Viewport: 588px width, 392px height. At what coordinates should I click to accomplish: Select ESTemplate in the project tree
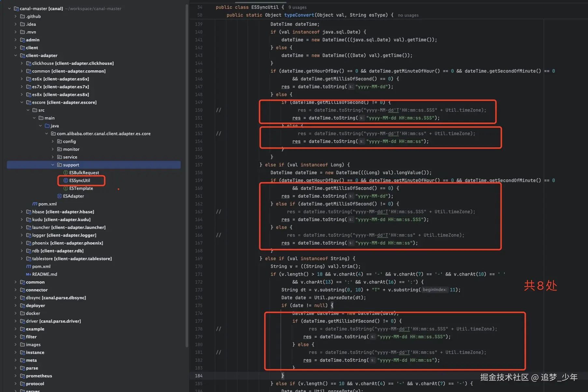(x=94, y=188)
